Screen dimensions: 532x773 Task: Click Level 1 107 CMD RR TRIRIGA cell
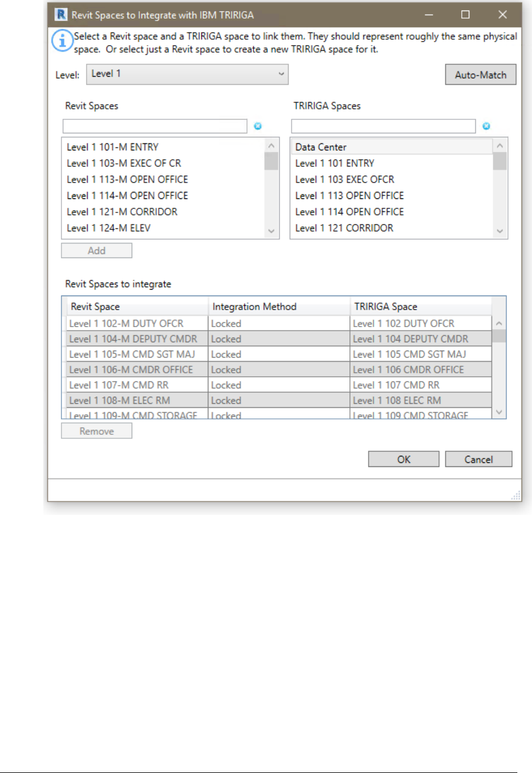click(x=421, y=385)
